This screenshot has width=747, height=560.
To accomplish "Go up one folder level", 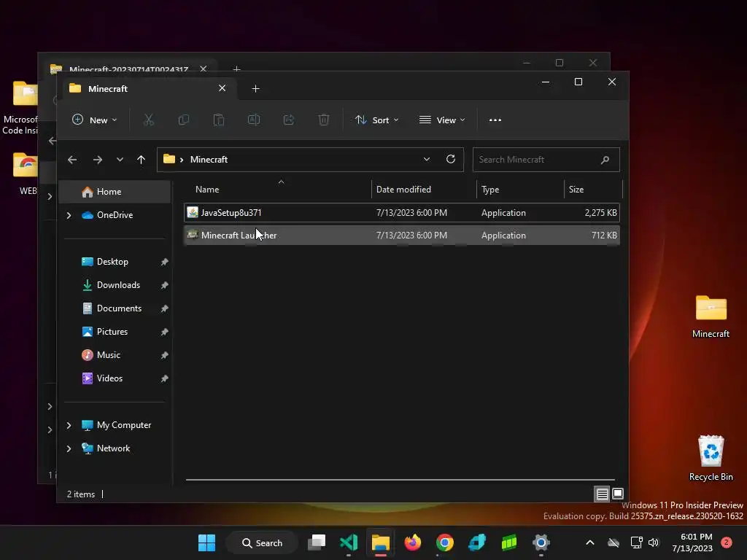I will (x=141, y=160).
